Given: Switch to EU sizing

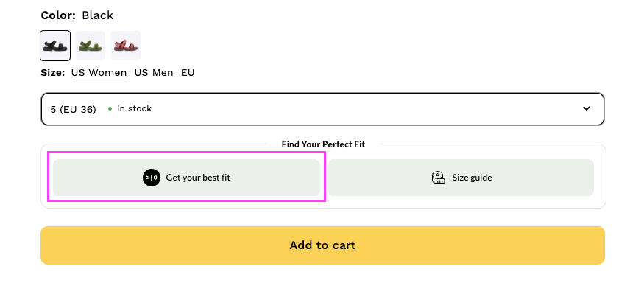Looking at the screenshot, I should 188,73.
